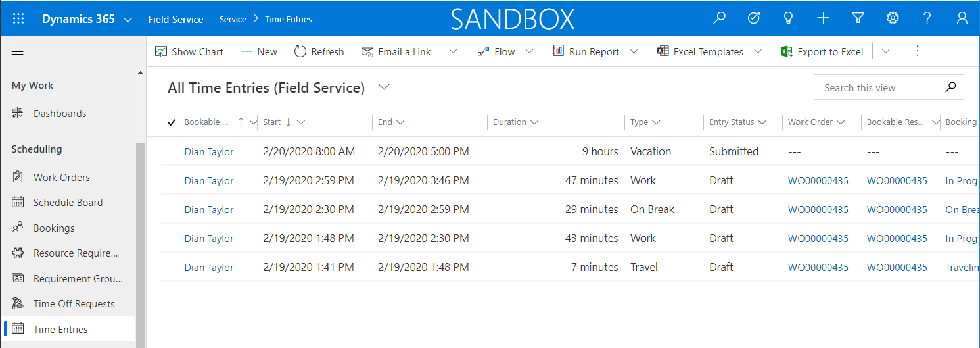Expand the Excel Templates dropdown arrow
This screenshot has width=980, height=348.
758,52
